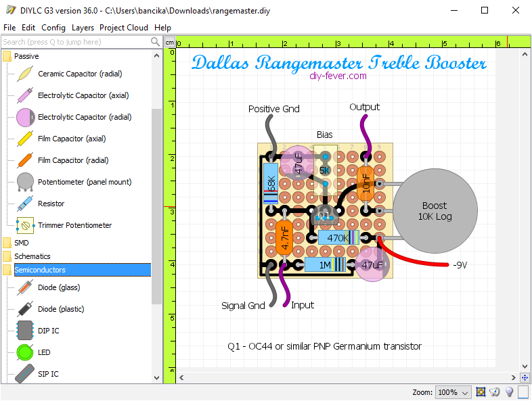Click the Boost 10K Log potentiometer

(x=435, y=211)
